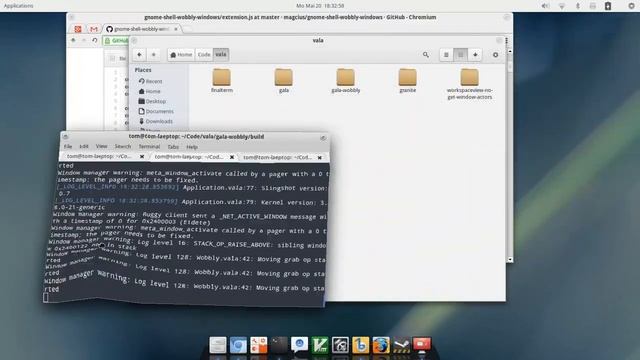Reload the page in Chromium
Image resolution: width=640 pixels, height=360 pixels.
95,40
